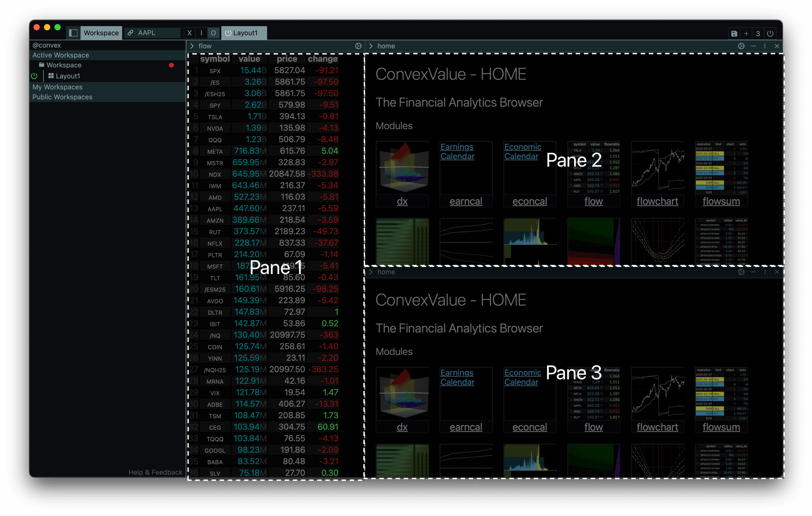Open settings gear of the top home pane
812x516 pixels.
[741, 46]
